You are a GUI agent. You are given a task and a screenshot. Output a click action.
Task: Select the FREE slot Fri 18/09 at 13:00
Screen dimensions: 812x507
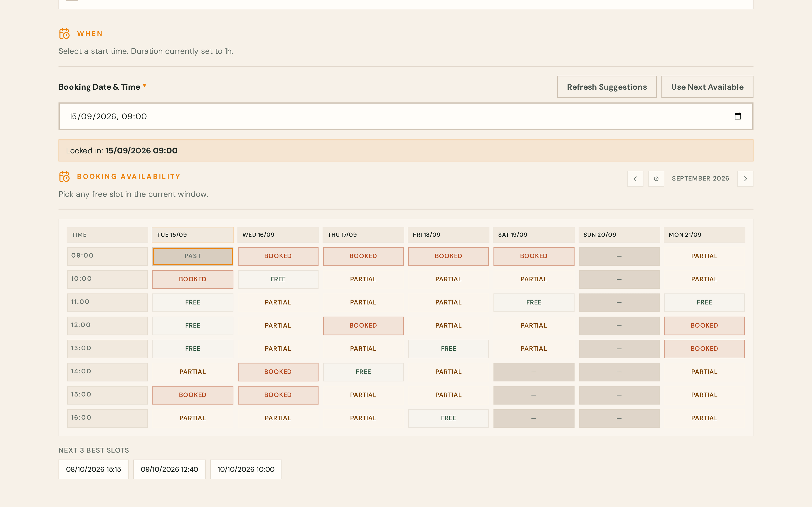(449, 349)
